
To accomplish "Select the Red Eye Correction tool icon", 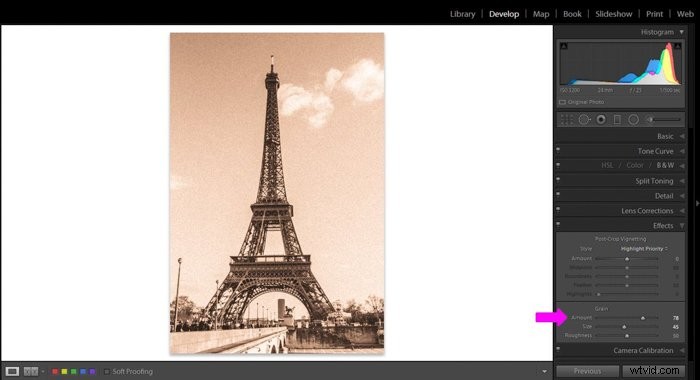I will [x=601, y=120].
